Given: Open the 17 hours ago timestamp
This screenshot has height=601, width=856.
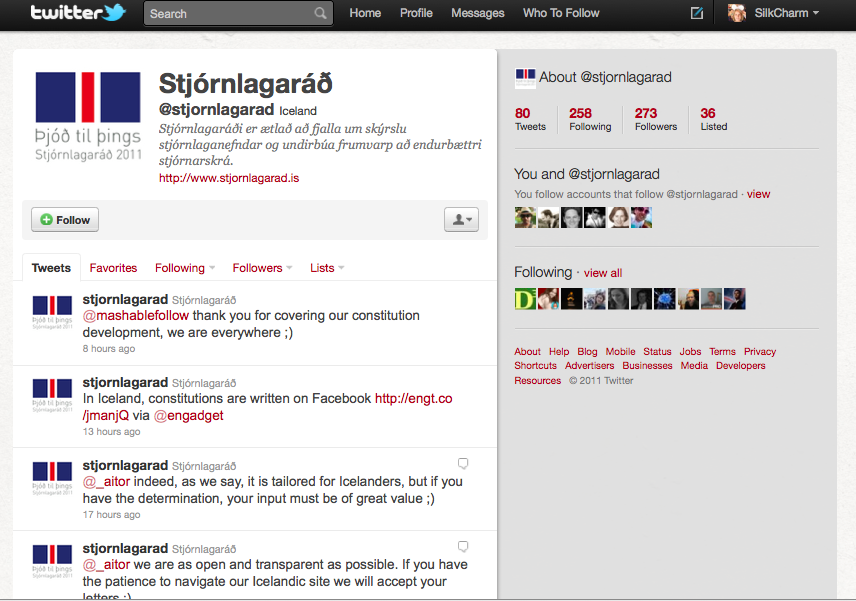Looking at the screenshot, I should pos(111,515).
